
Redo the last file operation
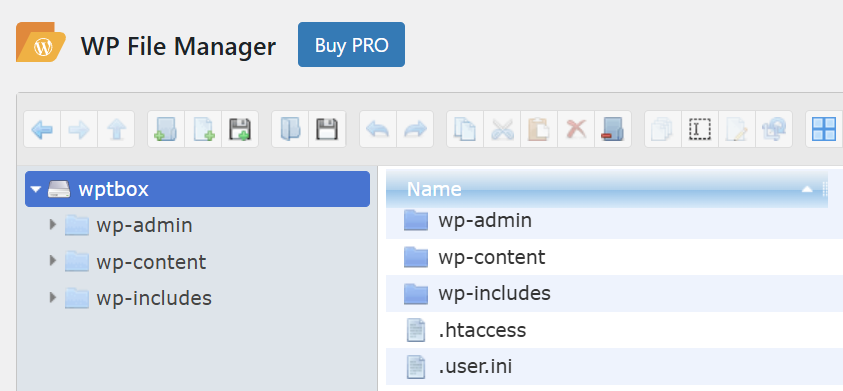coord(415,129)
